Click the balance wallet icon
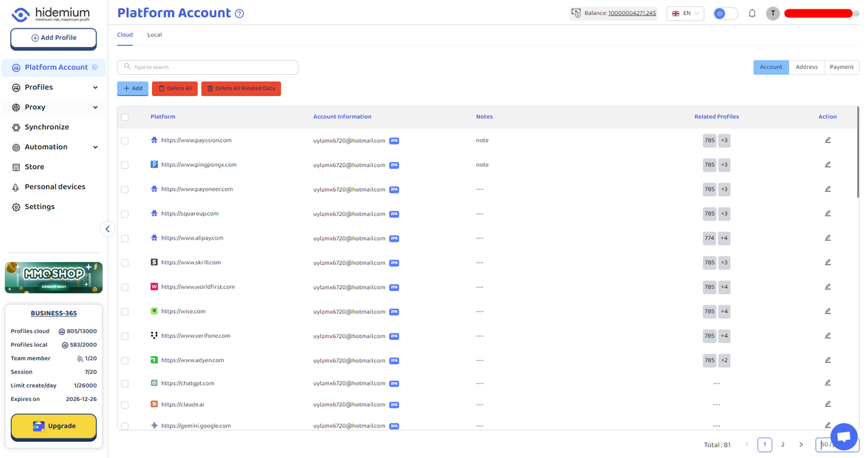The image size is (868, 458). pos(576,14)
